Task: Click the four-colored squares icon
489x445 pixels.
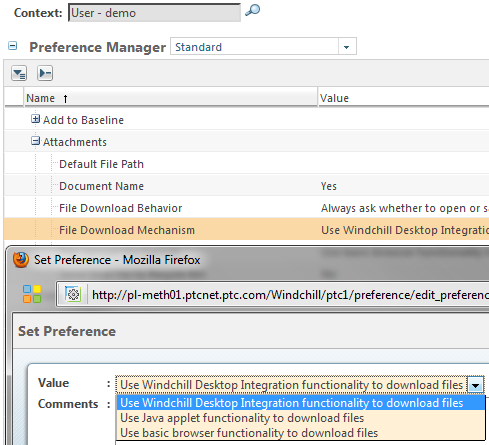Action: click(x=32, y=294)
